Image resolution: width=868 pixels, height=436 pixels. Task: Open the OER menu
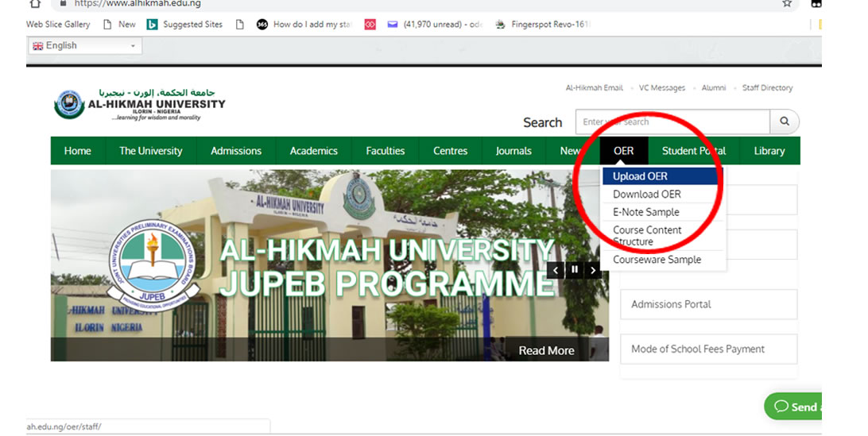(x=623, y=151)
